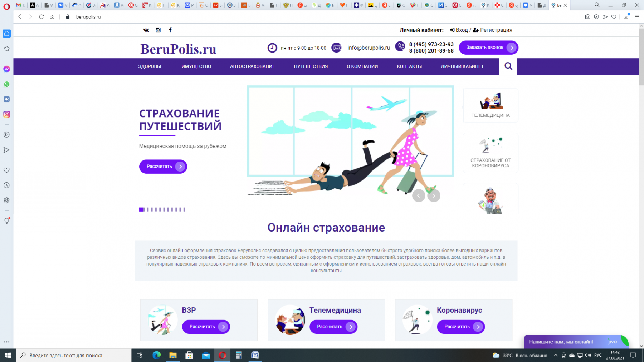644x362 pixels.
Task: Click phone number 8 (800) 201-89-58
Action: tap(431, 51)
